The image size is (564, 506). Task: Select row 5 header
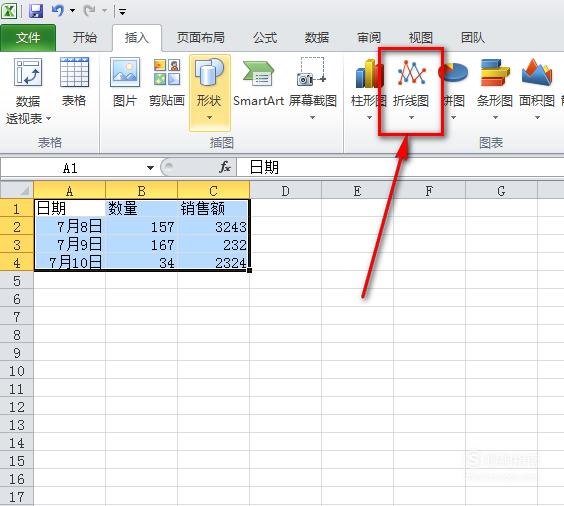pyautogui.click(x=17, y=280)
